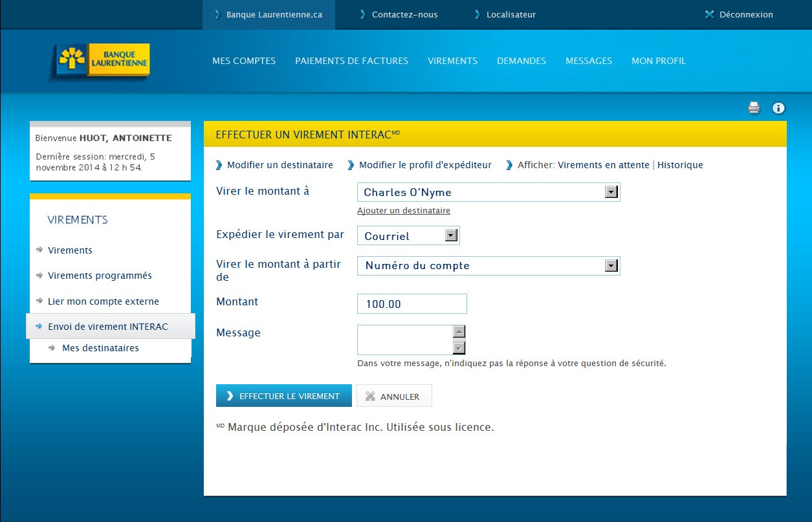
Task: Open Contactez-nous link
Action: pyautogui.click(x=404, y=14)
